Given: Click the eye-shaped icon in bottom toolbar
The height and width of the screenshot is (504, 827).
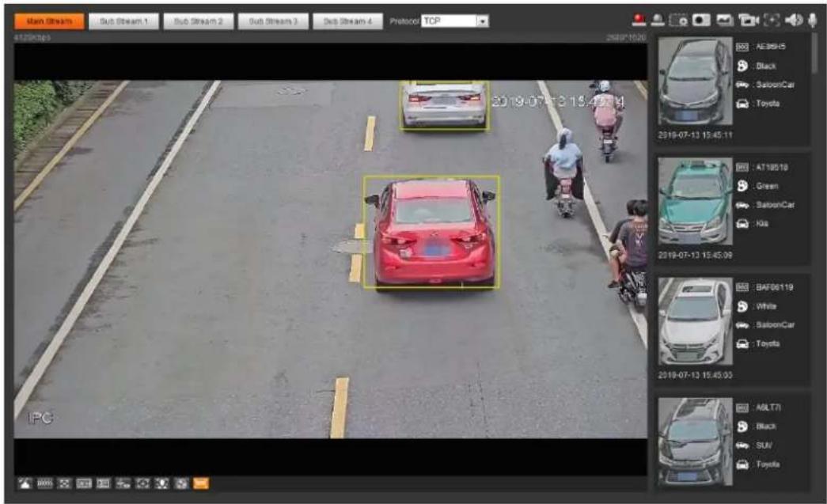Looking at the screenshot, I should (x=142, y=483).
